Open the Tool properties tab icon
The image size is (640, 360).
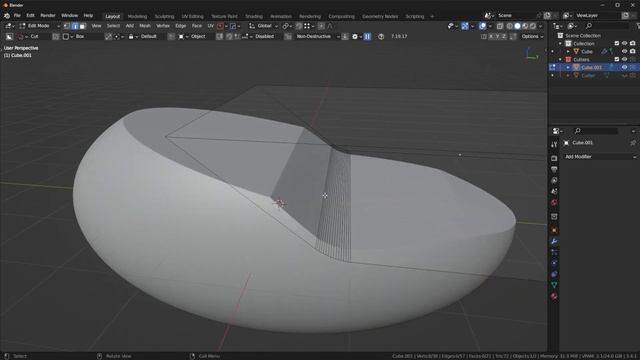(x=554, y=145)
